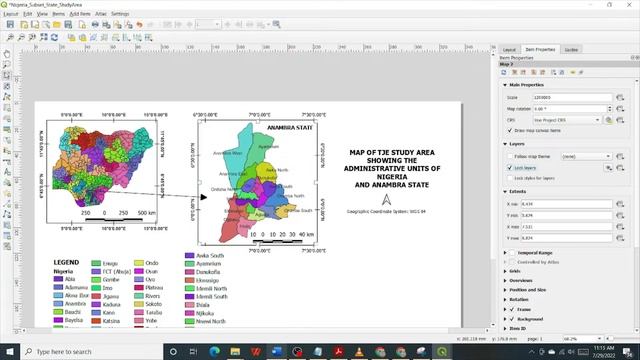The image size is (640, 360).
Task: Open the Settings menu
Action: coord(120,14)
